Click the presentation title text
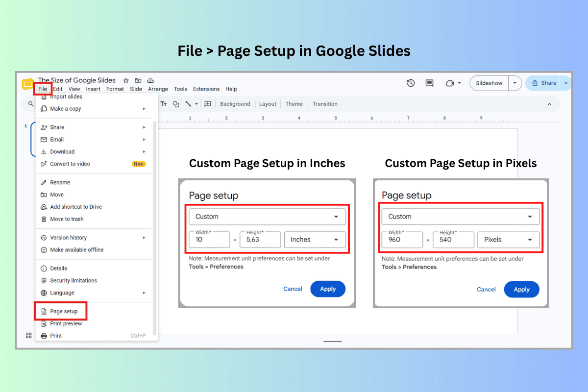The width and height of the screenshot is (588, 392). 77,80
